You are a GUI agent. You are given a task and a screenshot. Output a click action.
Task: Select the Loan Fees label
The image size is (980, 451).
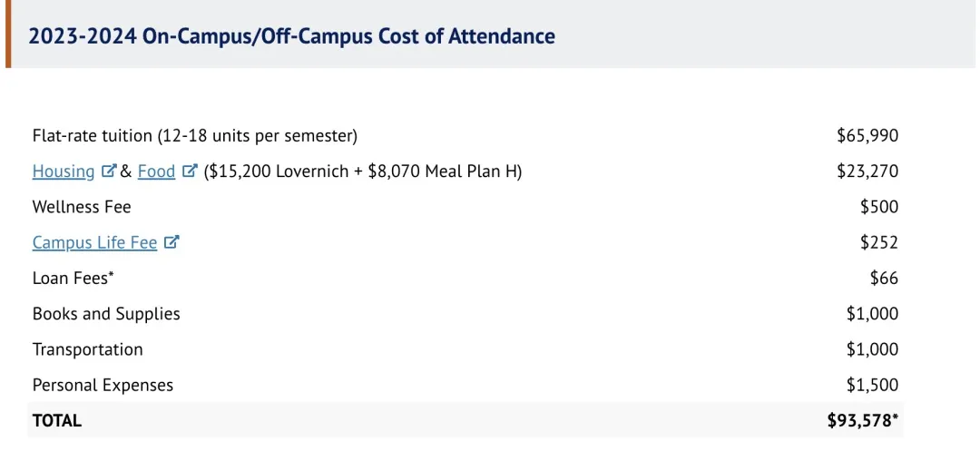point(73,278)
